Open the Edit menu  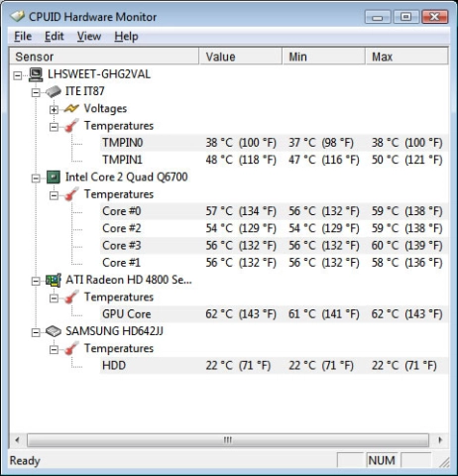(x=54, y=36)
